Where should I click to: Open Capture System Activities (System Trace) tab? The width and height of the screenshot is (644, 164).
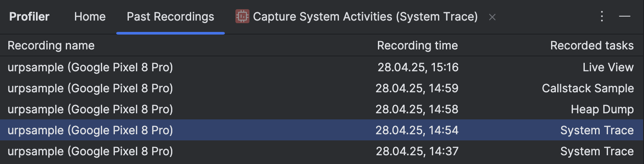click(x=365, y=17)
